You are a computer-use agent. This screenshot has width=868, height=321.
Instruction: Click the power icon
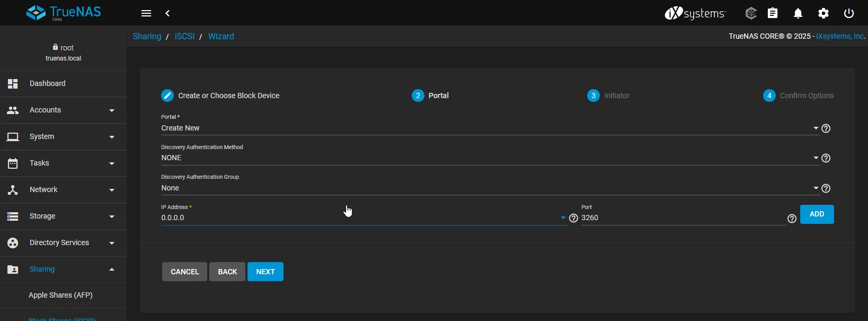click(x=848, y=13)
